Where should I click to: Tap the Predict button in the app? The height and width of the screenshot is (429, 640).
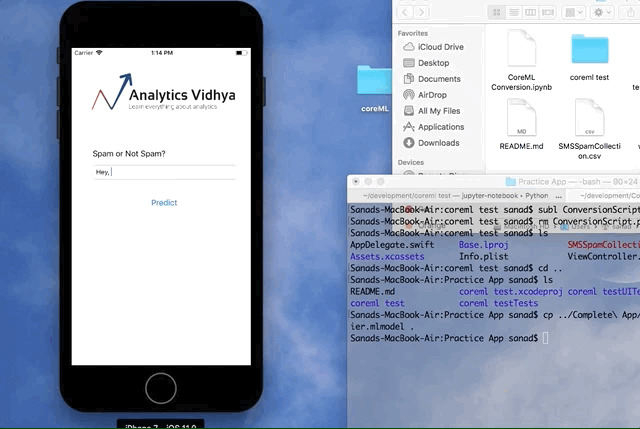[164, 203]
